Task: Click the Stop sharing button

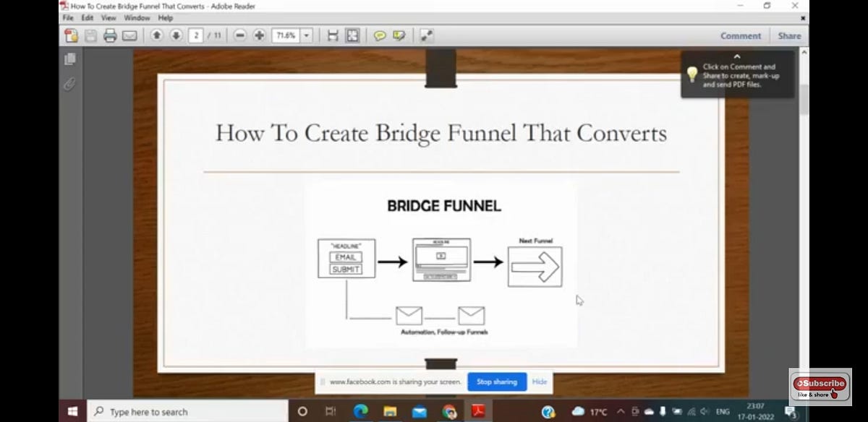Action: pyautogui.click(x=497, y=382)
